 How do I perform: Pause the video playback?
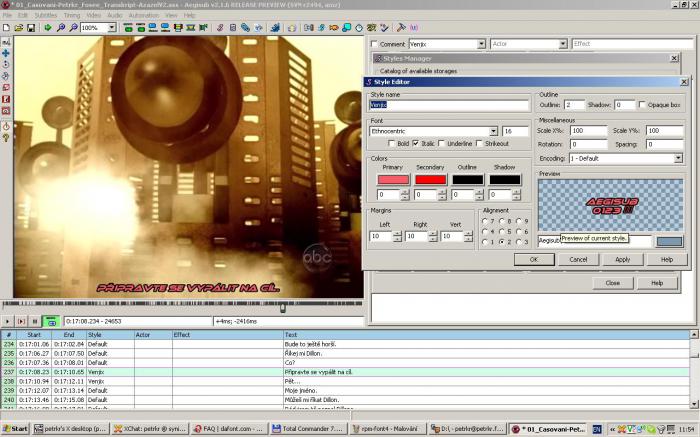(35, 321)
